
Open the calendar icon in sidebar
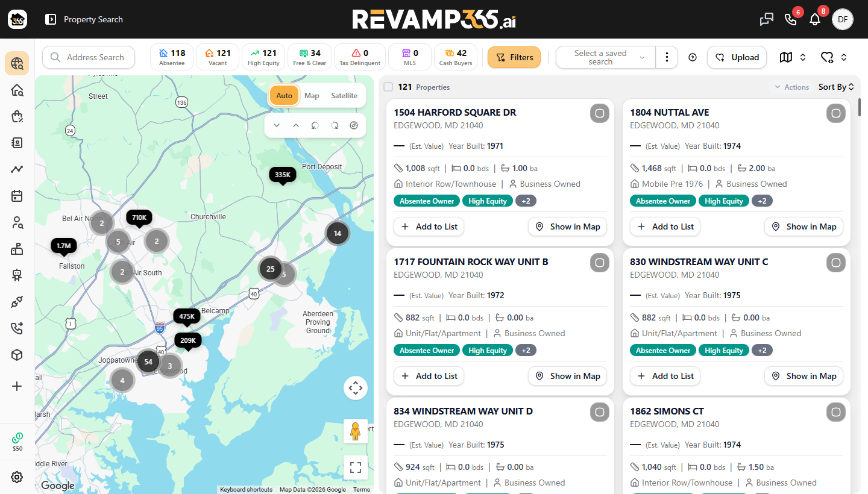tap(17, 196)
